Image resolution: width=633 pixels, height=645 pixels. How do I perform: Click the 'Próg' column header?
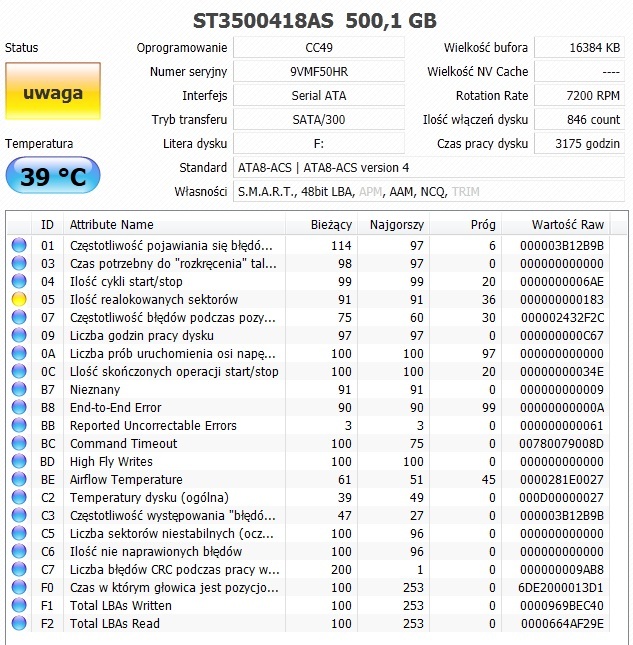(x=483, y=225)
